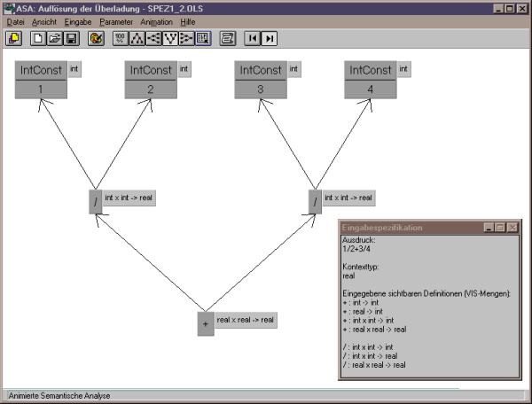Screen dimensions: 532x404
Task: Open the Eingabe menu
Action: coord(78,22)
